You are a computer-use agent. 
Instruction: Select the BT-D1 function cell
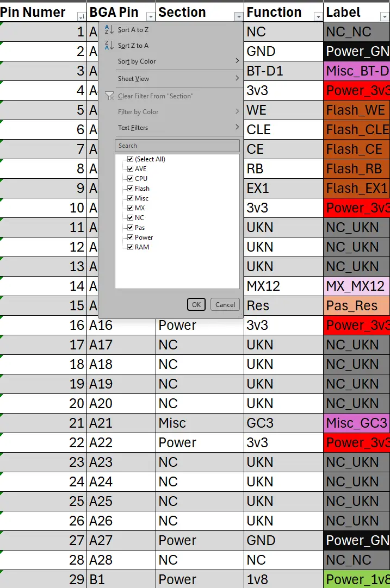tap(283, 71)
